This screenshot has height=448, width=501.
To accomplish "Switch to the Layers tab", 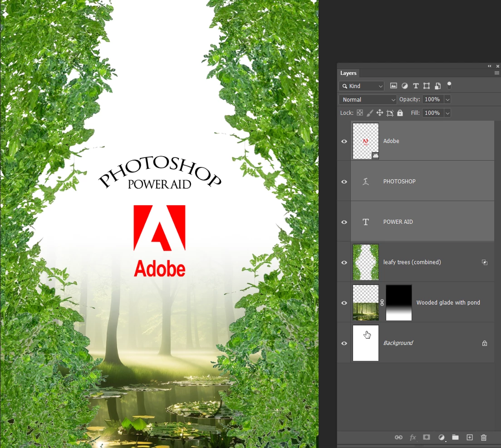I will click(348, 73).
